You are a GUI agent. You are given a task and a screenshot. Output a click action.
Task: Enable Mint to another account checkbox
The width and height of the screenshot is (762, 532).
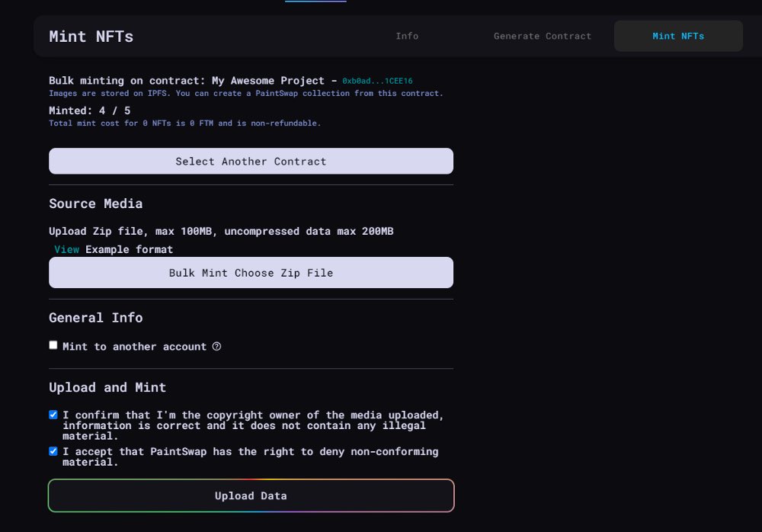[53, 345]
